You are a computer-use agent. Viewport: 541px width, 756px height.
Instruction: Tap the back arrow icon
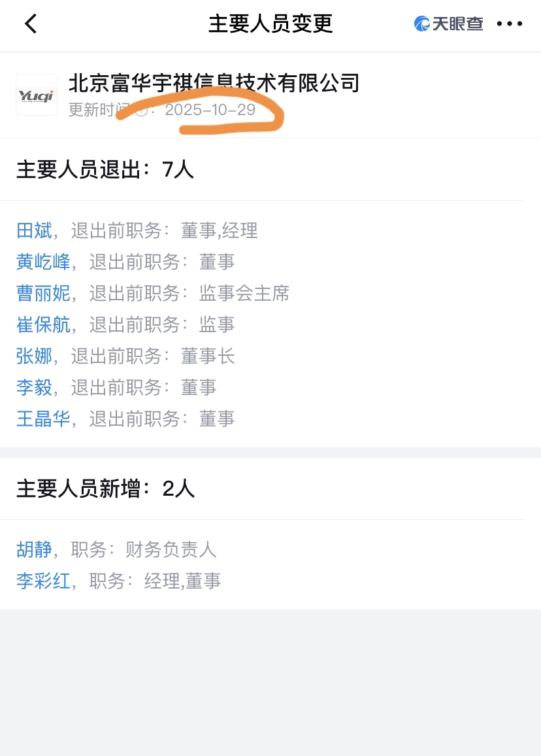click(x=31, y=24)
